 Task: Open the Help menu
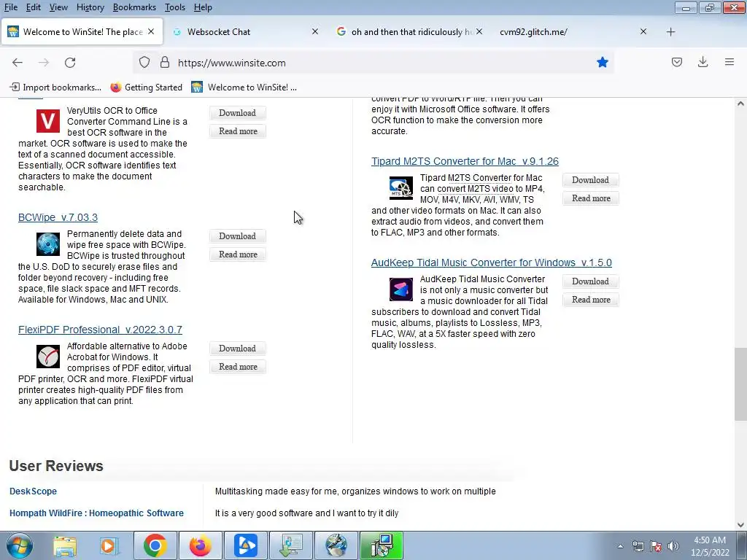(203, 7)
